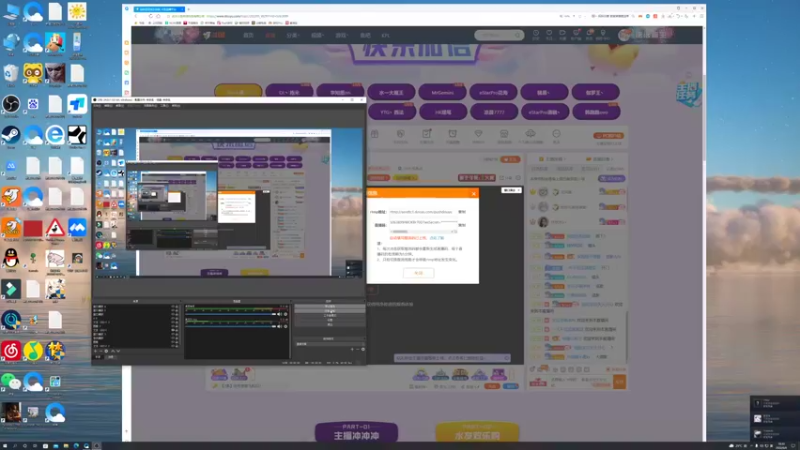Open source properties gear under OBS sources list
The image size is (800, 450).
click(107, 351)
